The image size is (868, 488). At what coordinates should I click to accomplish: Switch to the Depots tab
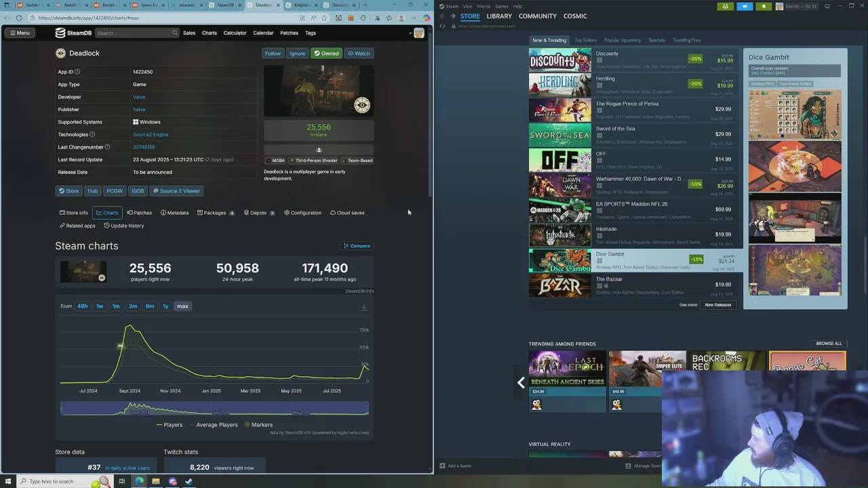click(x=259, y=213)
